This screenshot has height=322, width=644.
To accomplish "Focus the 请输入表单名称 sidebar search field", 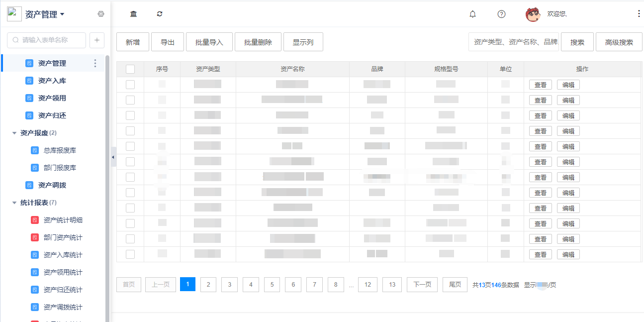I will point(47,40).
